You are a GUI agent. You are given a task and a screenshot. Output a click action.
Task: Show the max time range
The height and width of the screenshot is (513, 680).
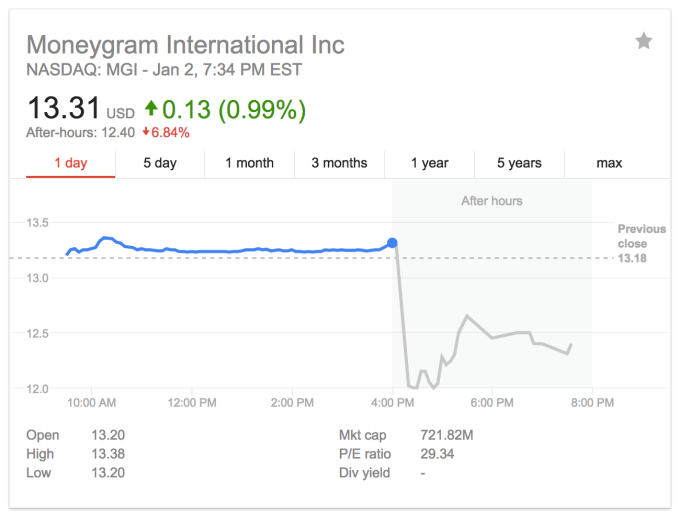pyautogui.click(x=609, y=163)
